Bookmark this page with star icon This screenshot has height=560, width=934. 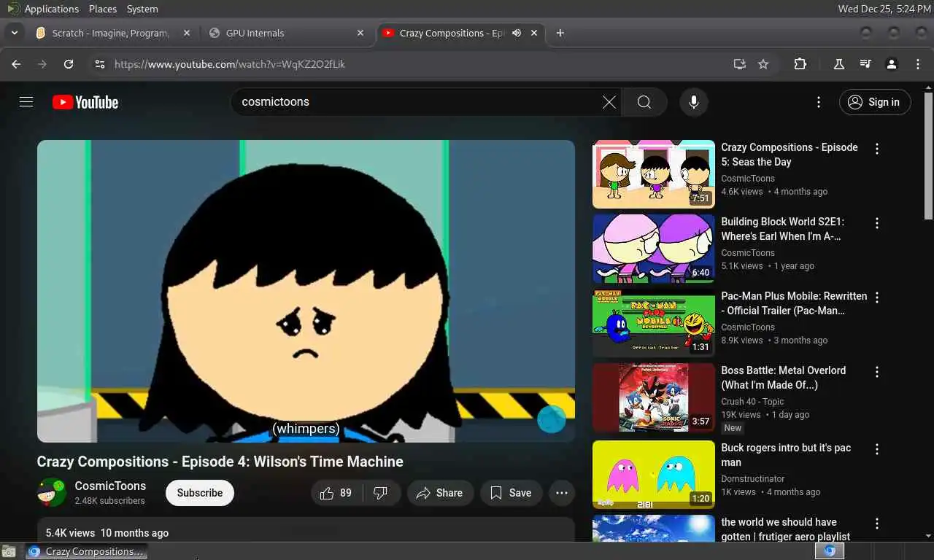pos(763,64)
